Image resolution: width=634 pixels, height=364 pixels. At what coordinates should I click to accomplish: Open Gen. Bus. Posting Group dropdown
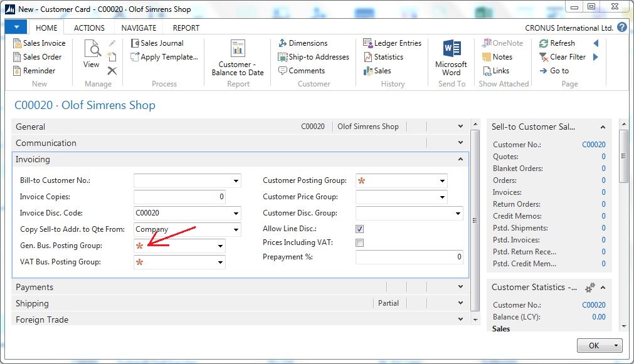(220, 246)
